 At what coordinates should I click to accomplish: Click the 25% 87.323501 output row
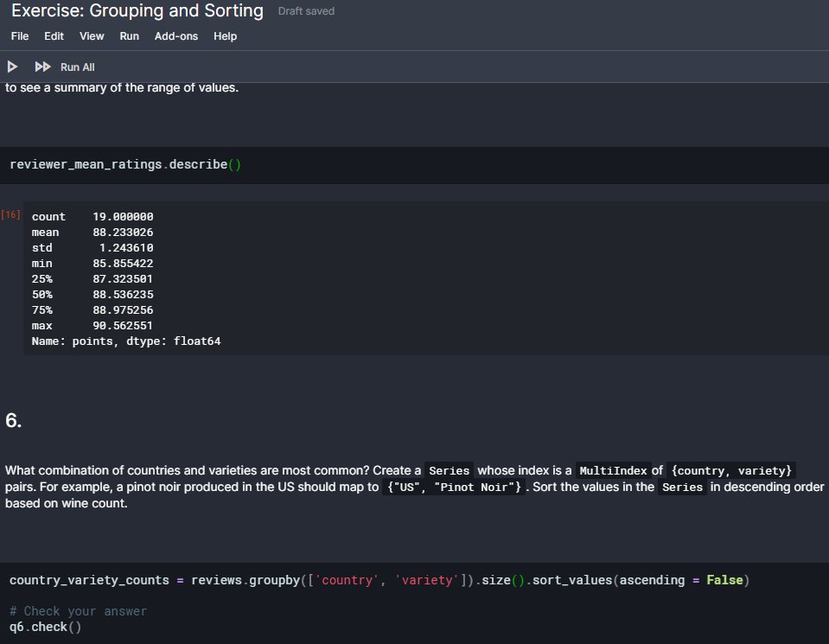(x=92, y=279)
